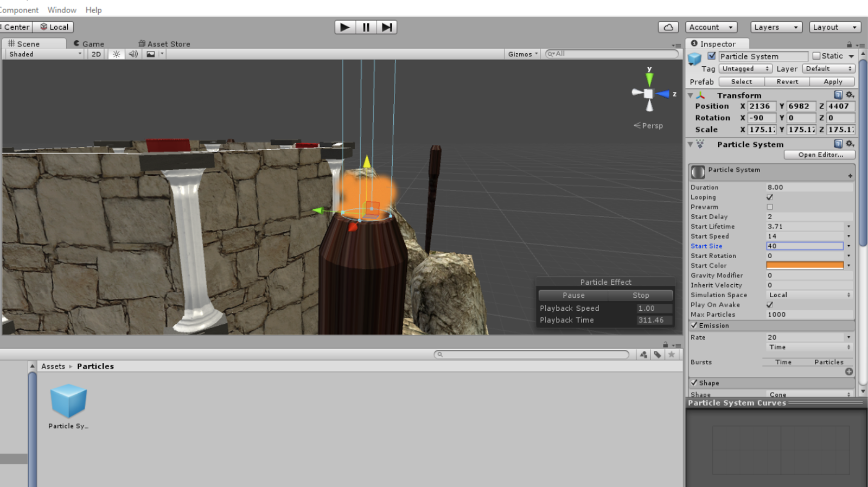Switch to the Game tab
This screenshot has width=868, height=487.
pyautogui.click(x=89, y=44)
